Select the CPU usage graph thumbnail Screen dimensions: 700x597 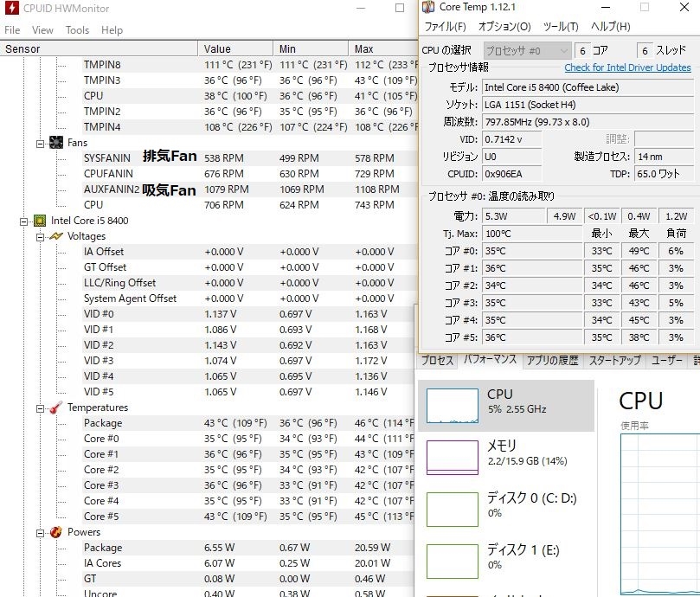[453, 406]
